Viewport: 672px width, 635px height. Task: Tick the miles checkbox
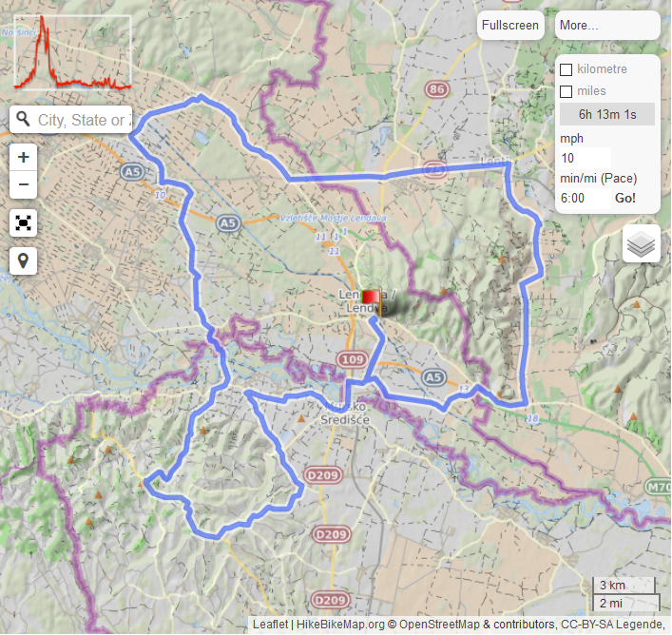click(x=566, y=91)
